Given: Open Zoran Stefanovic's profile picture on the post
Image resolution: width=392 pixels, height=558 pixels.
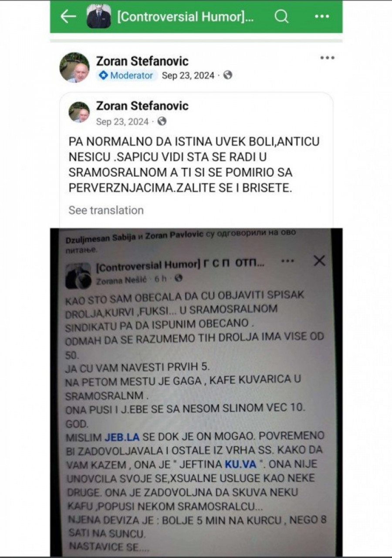Looking at the screenshot, I should (x=74, y=68).
